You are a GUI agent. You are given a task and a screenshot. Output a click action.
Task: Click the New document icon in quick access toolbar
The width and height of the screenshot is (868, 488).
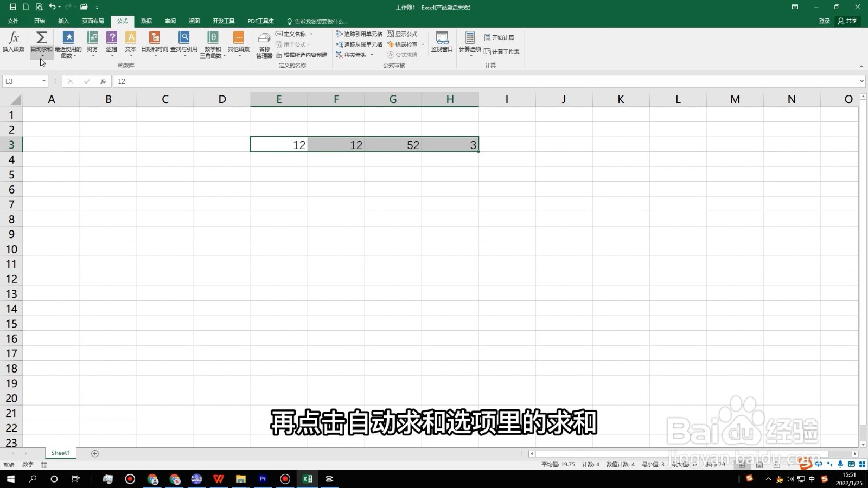tap(25, 7)
